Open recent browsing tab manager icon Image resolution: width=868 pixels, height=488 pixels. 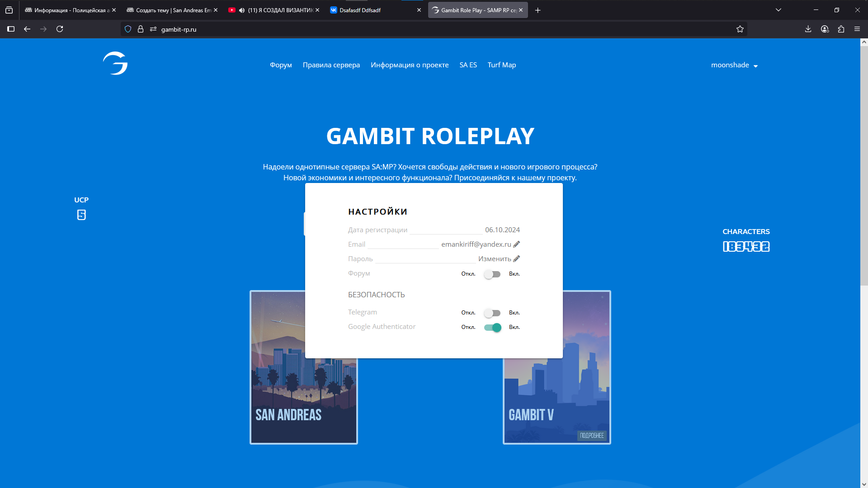[9, 10]
